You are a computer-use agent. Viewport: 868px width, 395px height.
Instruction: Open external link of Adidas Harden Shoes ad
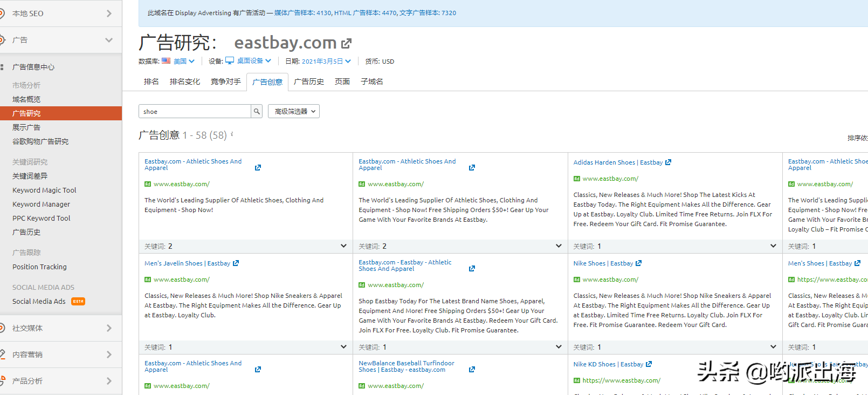point(669,162)
